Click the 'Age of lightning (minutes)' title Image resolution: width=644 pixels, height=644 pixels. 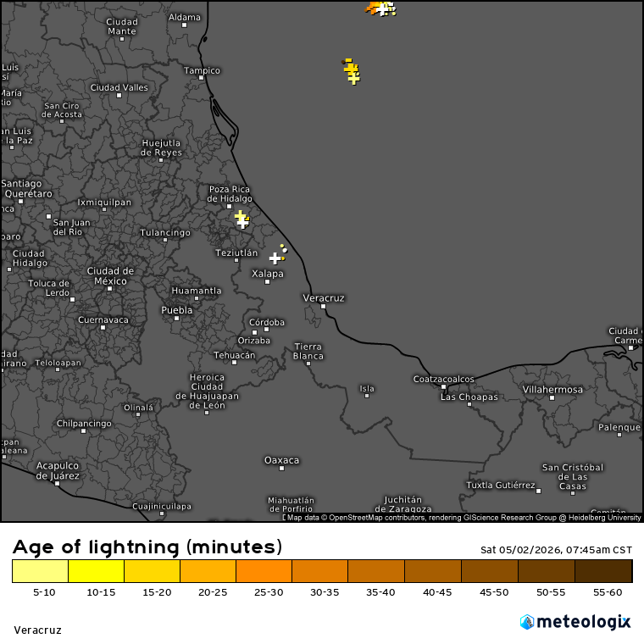(147, 547)
